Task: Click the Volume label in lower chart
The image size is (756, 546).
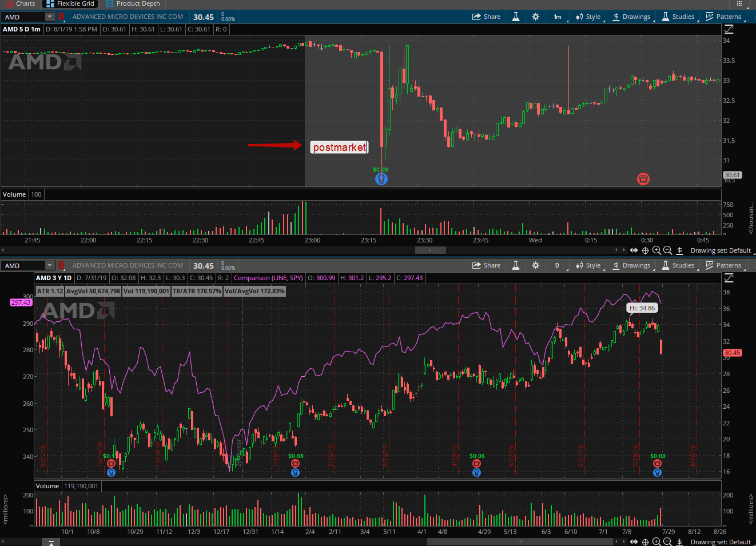Action: [x=47, y=486]
